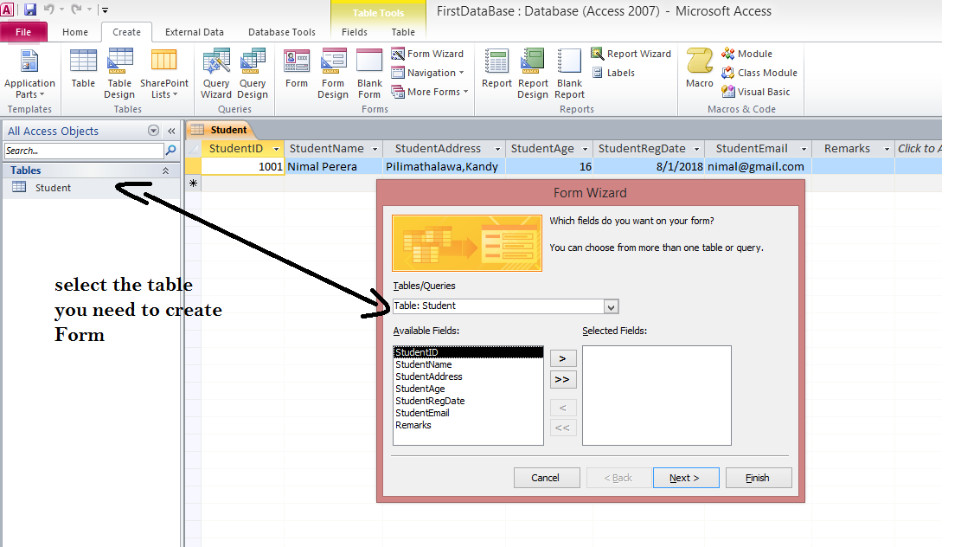Save the database via Quick Access toolbar

point(29,9)
